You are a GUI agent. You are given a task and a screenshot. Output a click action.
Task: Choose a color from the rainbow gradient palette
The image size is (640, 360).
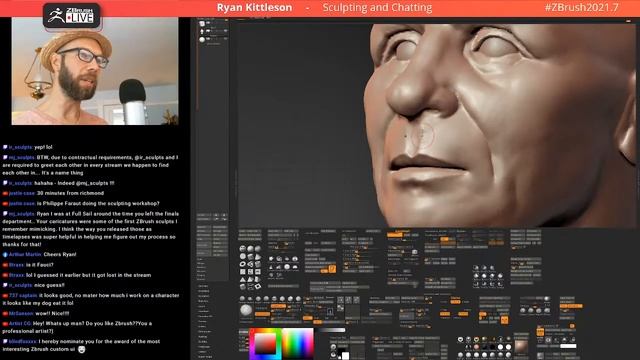[x=298, y=344]
